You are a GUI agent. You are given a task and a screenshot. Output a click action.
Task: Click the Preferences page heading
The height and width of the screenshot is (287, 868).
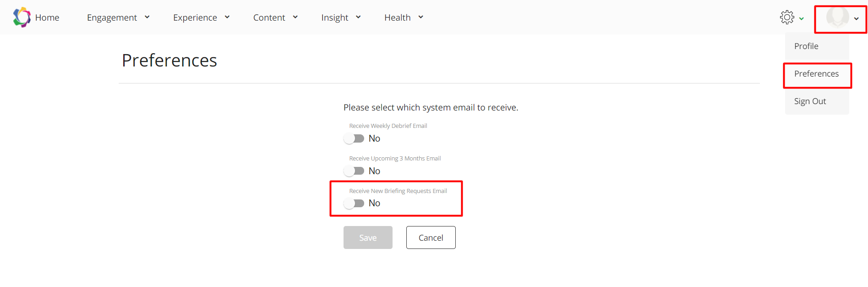pos(169,61)
